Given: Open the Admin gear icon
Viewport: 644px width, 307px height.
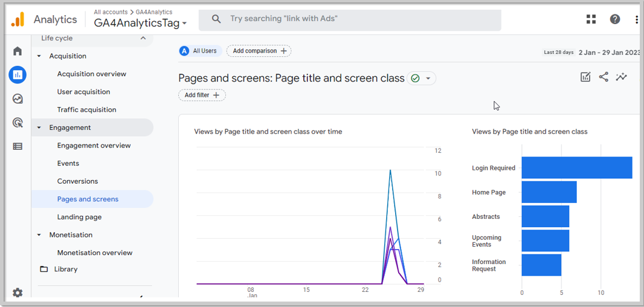Looking at the screenshot, I should coord(18,292).
